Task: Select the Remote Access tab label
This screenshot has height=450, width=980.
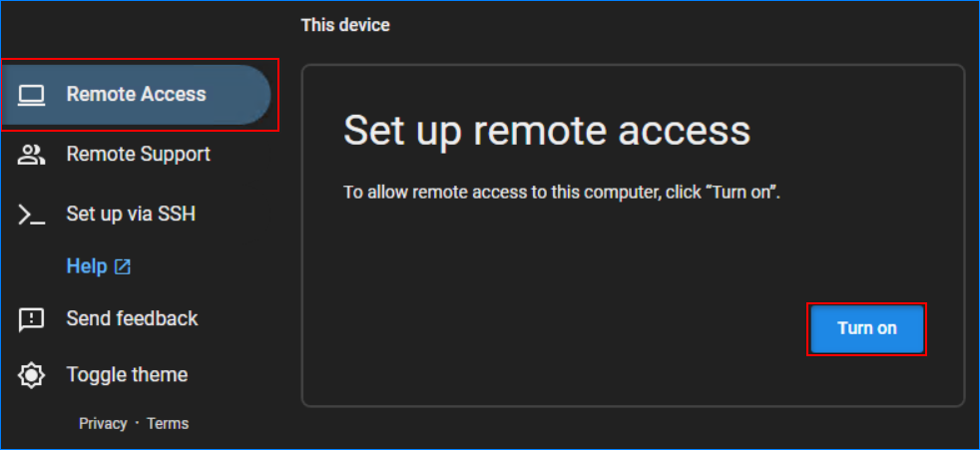Action: coord(136,95)
